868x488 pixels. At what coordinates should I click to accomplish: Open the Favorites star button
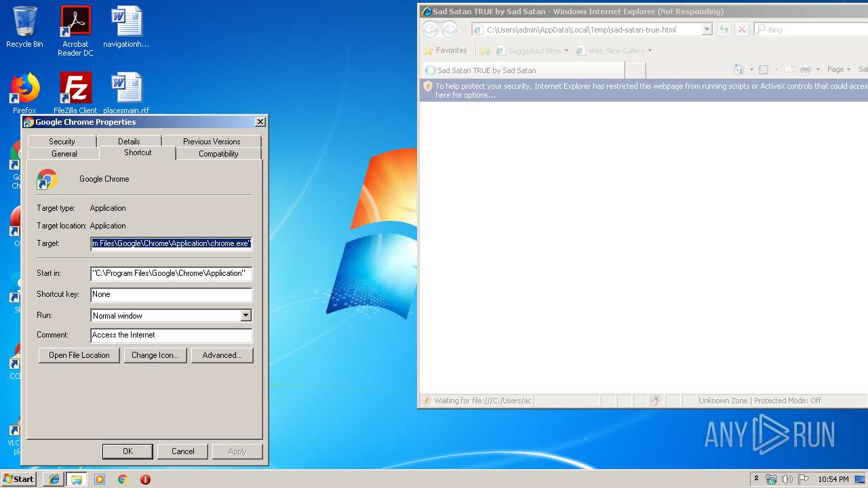click(446, 51)
